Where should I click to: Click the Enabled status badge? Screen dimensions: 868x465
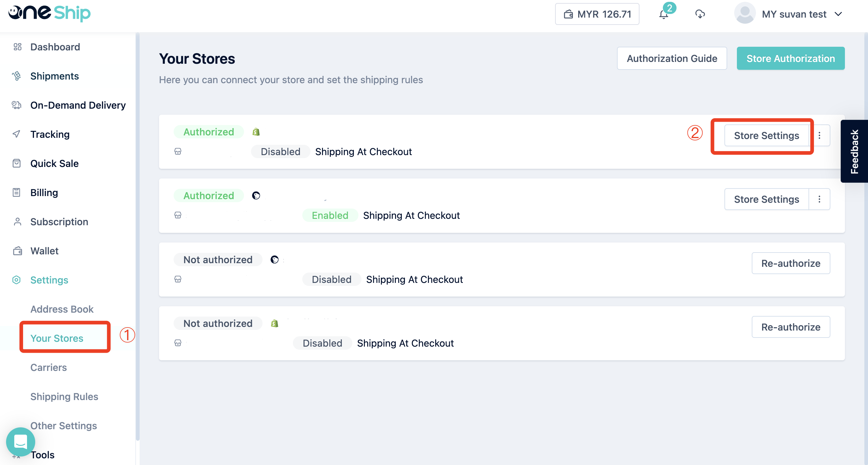(x=330, y=215)
